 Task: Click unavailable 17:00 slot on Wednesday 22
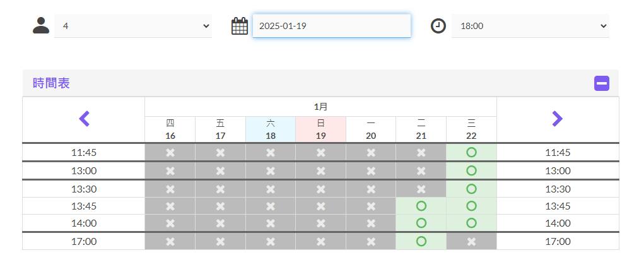[472, 241]
